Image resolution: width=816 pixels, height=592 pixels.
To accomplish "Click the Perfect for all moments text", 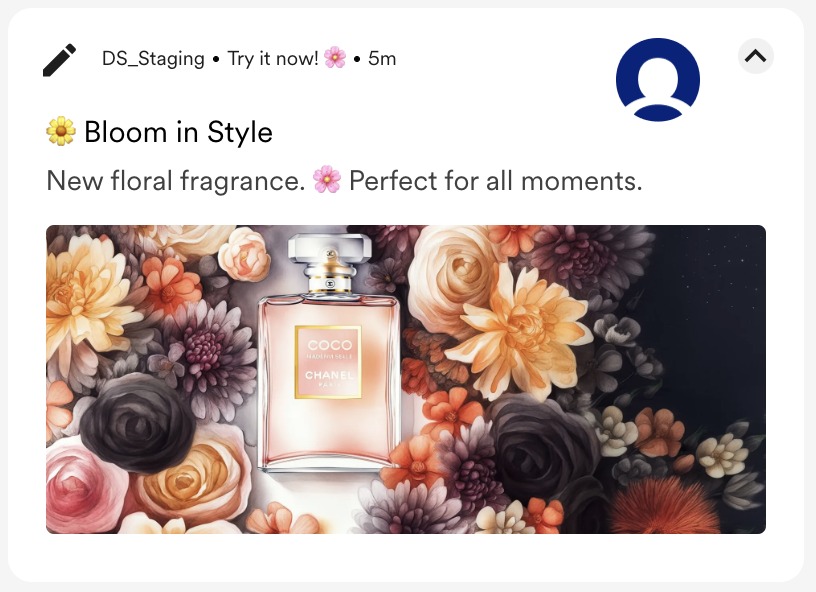I will click(495, 181).
